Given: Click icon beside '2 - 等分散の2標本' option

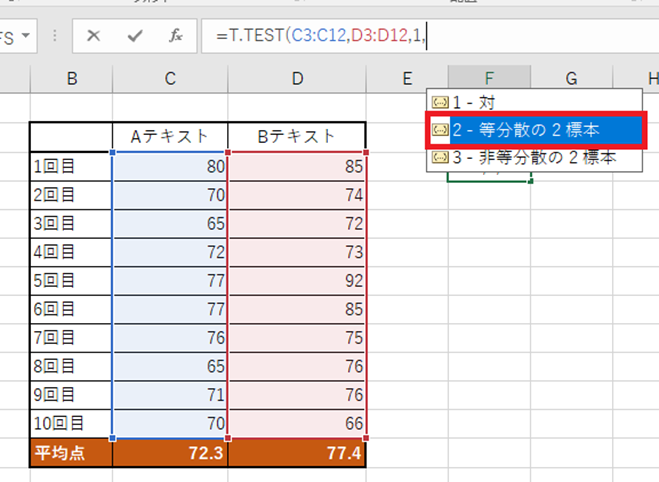Looking at the screenshot, I should pyautogui.click(x=438, y=130).
